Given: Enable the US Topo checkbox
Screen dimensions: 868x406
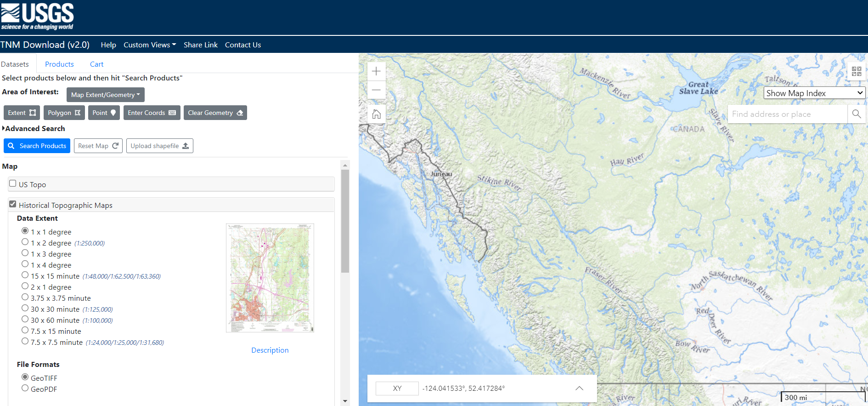Looking at the screenshot, I should (13, 183).
